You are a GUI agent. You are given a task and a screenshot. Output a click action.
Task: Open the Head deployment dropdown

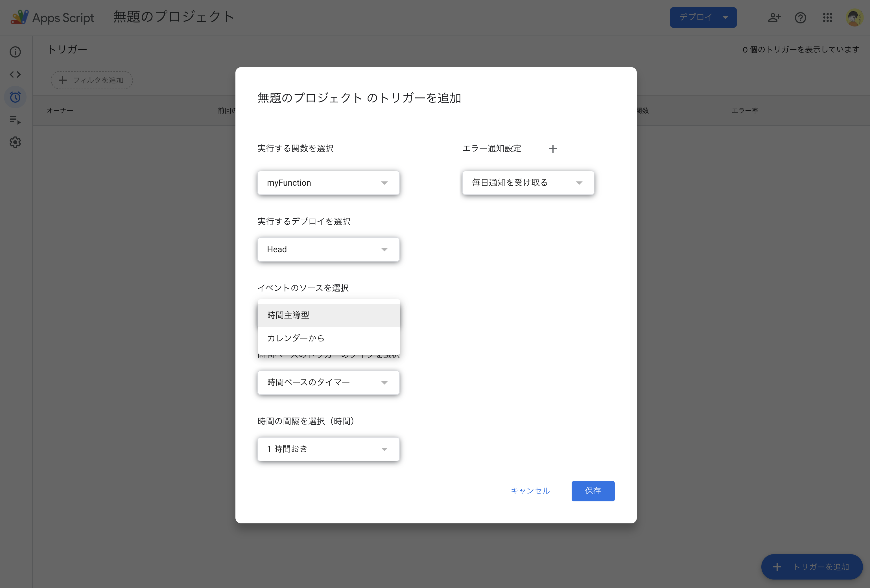pyautogui.click(x=328, y=250)
